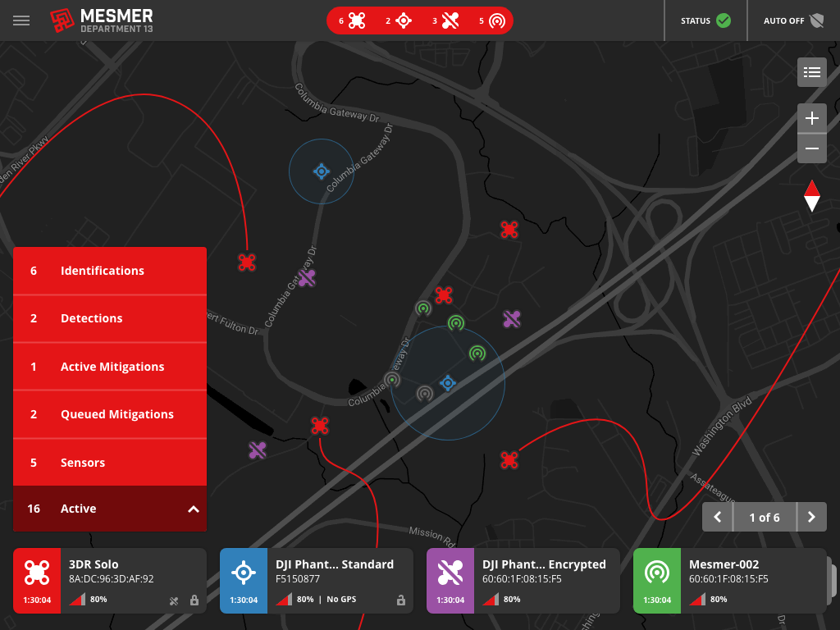Select the Sensors row in the sidebar
840x630 pixels.
click(109, 462)
